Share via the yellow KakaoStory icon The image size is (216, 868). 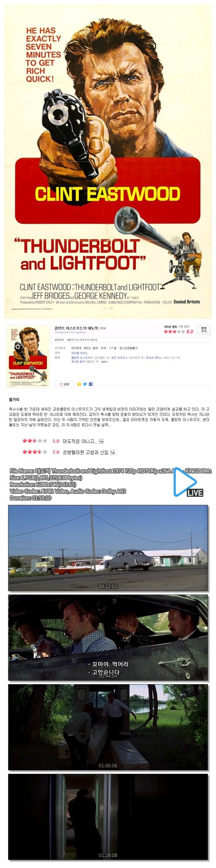(79, 384)
